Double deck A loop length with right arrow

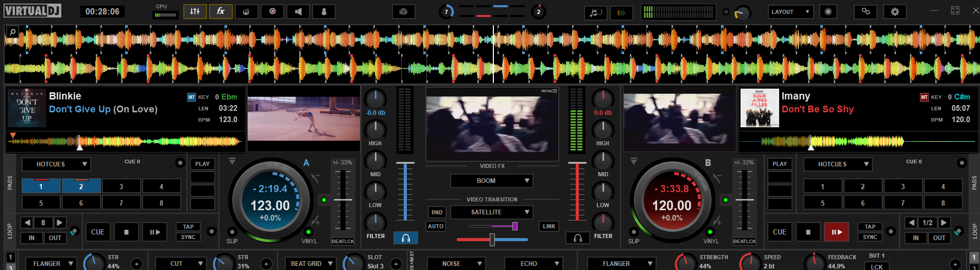60,223
